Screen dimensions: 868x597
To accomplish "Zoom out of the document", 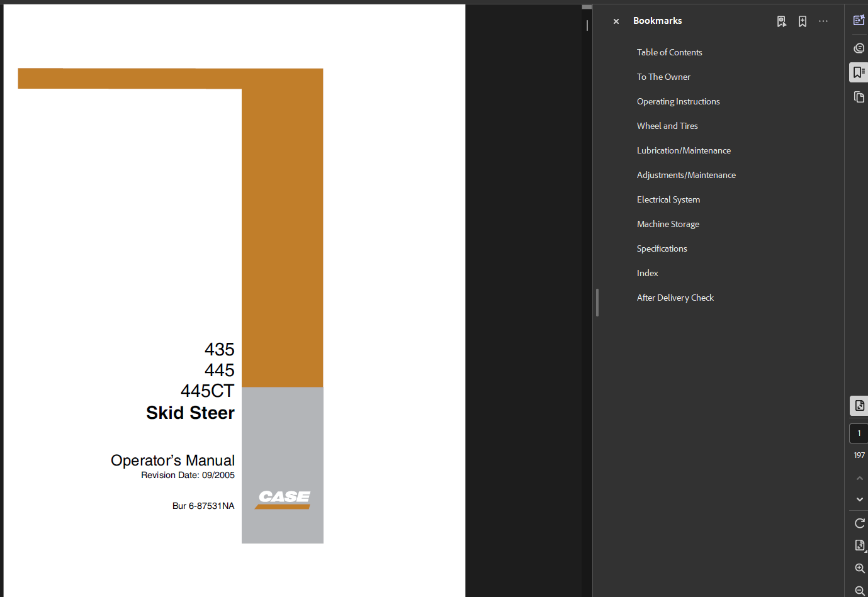I will click(860, 591).
